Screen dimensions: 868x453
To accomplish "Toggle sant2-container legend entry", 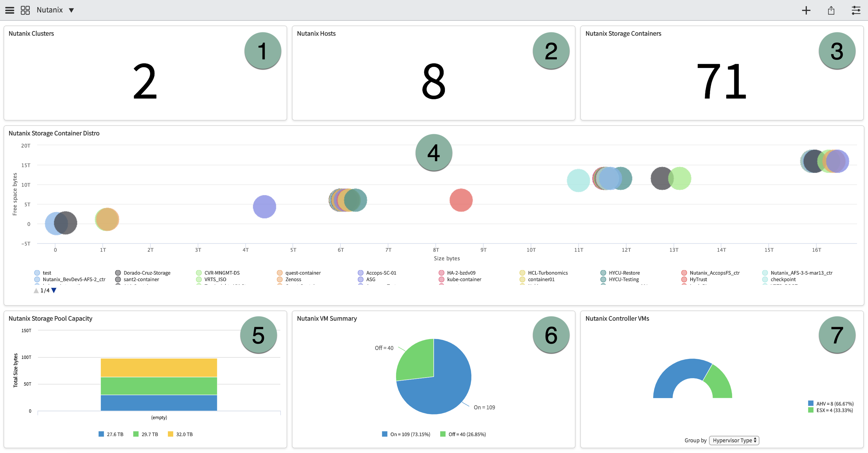I will pos(137,279).
